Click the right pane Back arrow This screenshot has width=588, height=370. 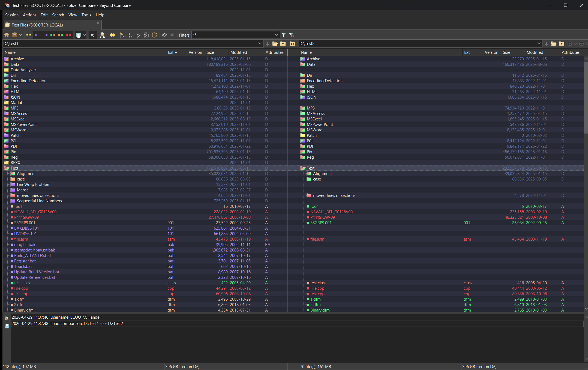(x=569, y=44)
